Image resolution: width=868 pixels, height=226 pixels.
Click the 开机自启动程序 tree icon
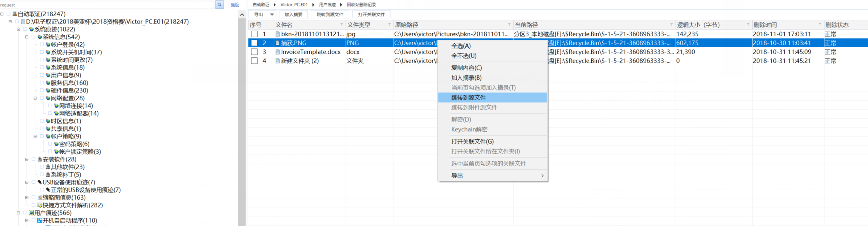point(40,221)
